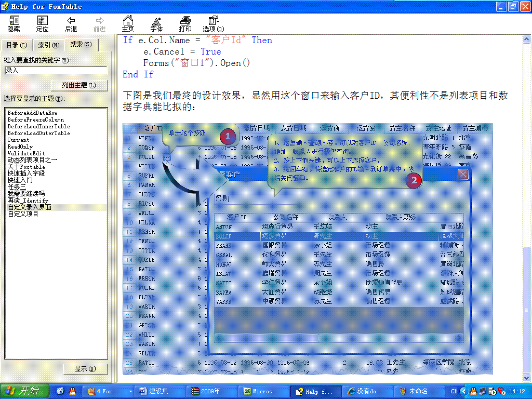
Task: Switch to the 没有da... IE taskbar item
Action: tap(367, 392)
